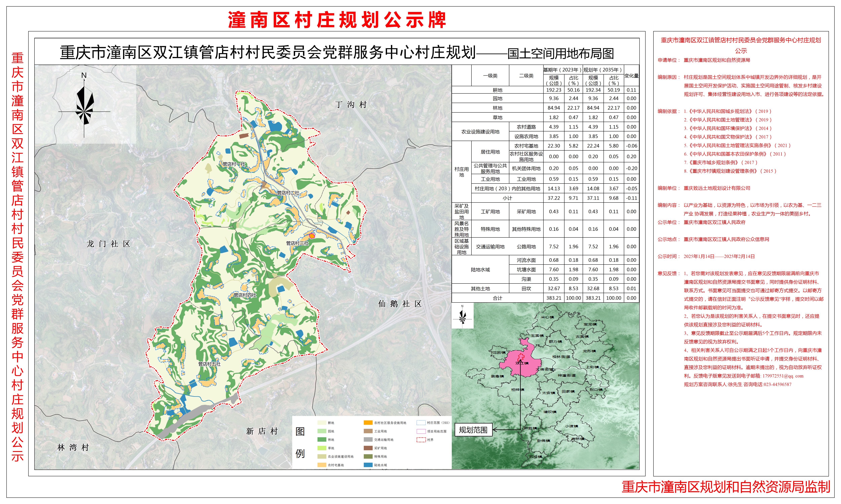Screen dimensions: 841x504
Task: Click the 耕地 base-year value 192.23
Action: [x=554, y=90]
